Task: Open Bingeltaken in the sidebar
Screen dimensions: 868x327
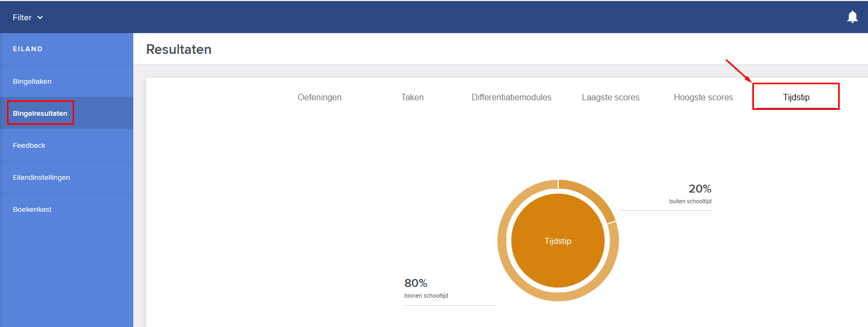Action: [67, 81]
